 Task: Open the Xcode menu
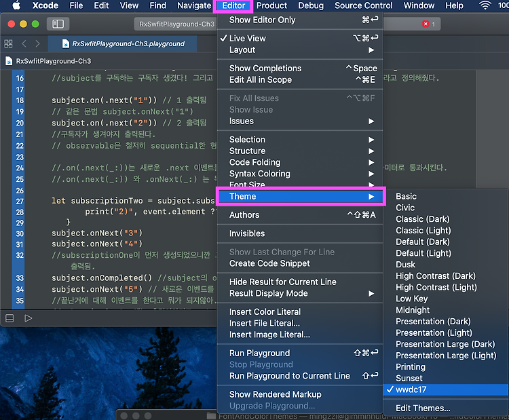pos(45,5)
